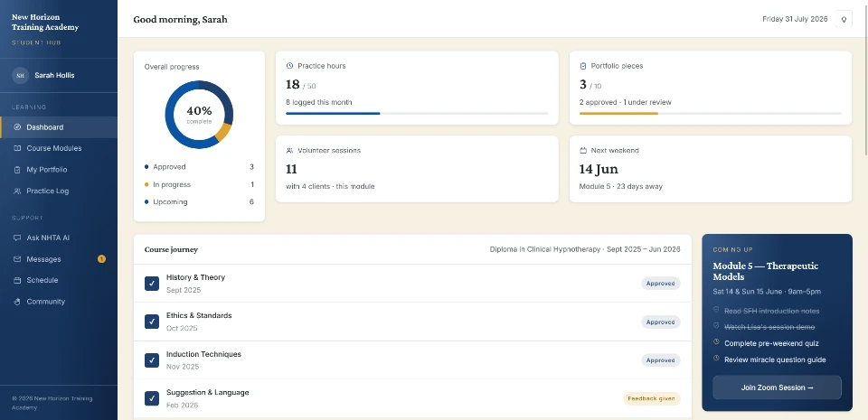Click the Community hand icon
The width and height of the screenshot is (868, 420).
tap(17, 302)
